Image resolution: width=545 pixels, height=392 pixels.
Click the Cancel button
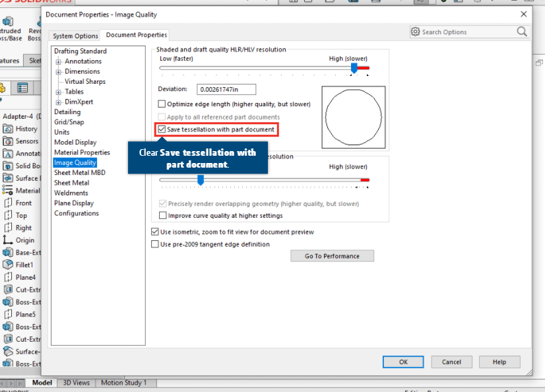(451, 362)
